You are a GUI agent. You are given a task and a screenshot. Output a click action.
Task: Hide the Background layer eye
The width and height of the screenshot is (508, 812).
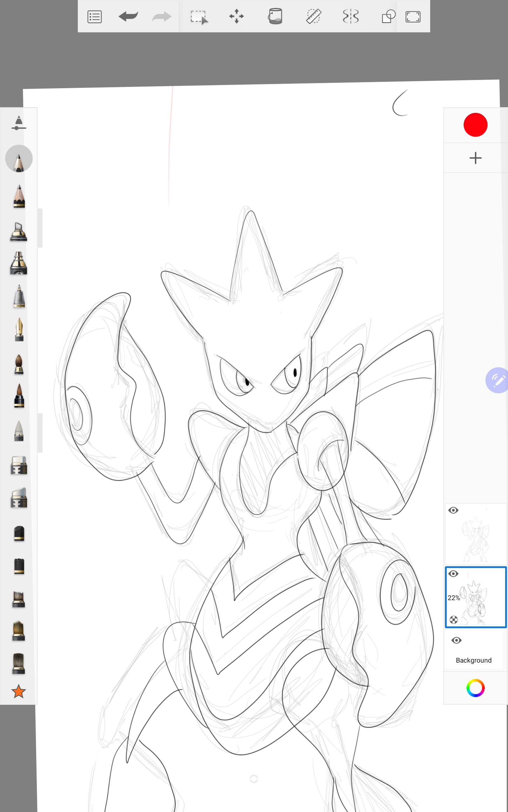coord(456,640)
